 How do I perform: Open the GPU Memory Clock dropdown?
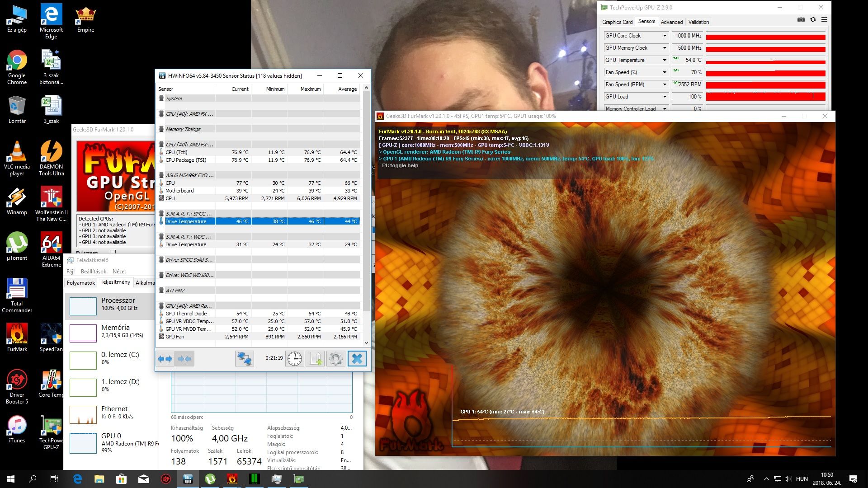point(665,48)
